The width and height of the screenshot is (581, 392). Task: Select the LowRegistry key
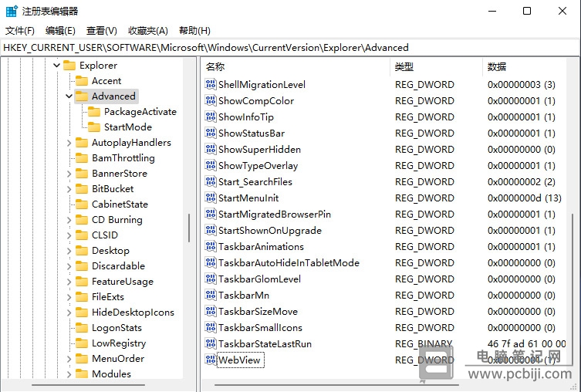[x=119, y=343]
